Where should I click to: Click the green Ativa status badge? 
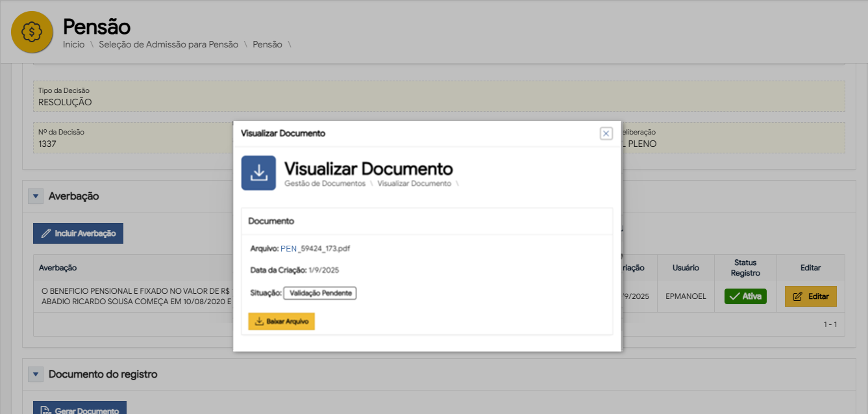click(x=745, y=296)
